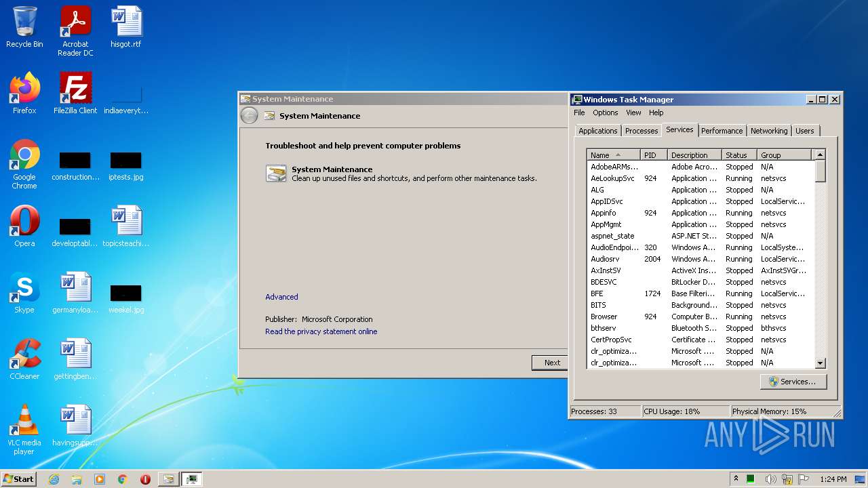The width and height of the screenshot is (868, 488).
Task: Select the topicsteachi document icon
Action: pos(126,226)
